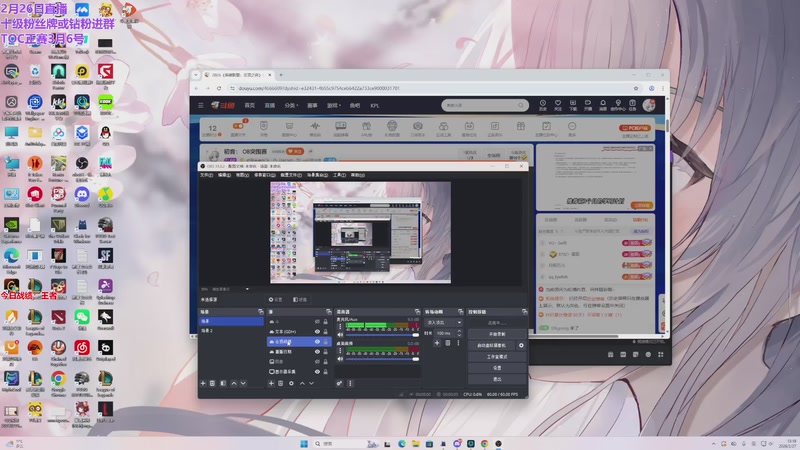
Task: Enable studio mode button in OBS controls
Action: click(497, 357)
